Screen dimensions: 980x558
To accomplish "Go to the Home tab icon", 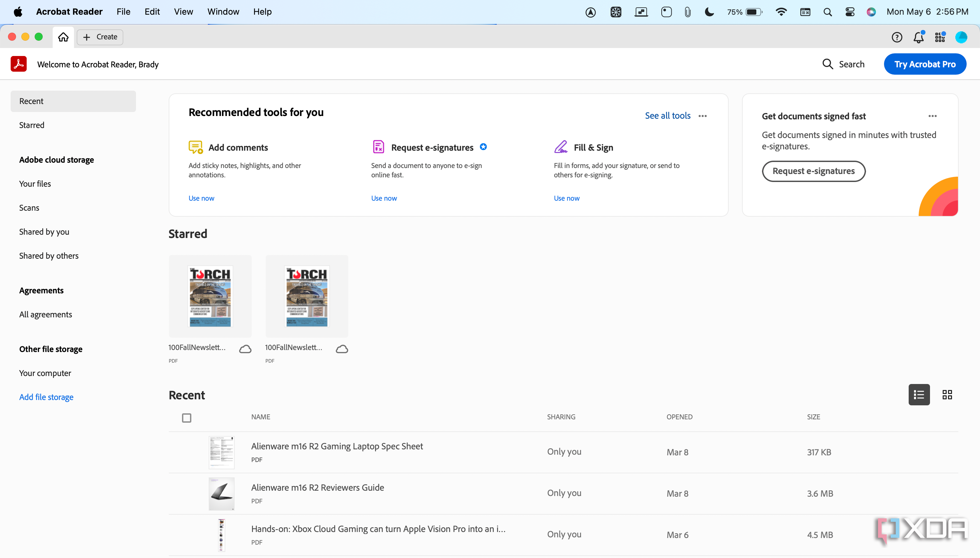I will [63, 37].
